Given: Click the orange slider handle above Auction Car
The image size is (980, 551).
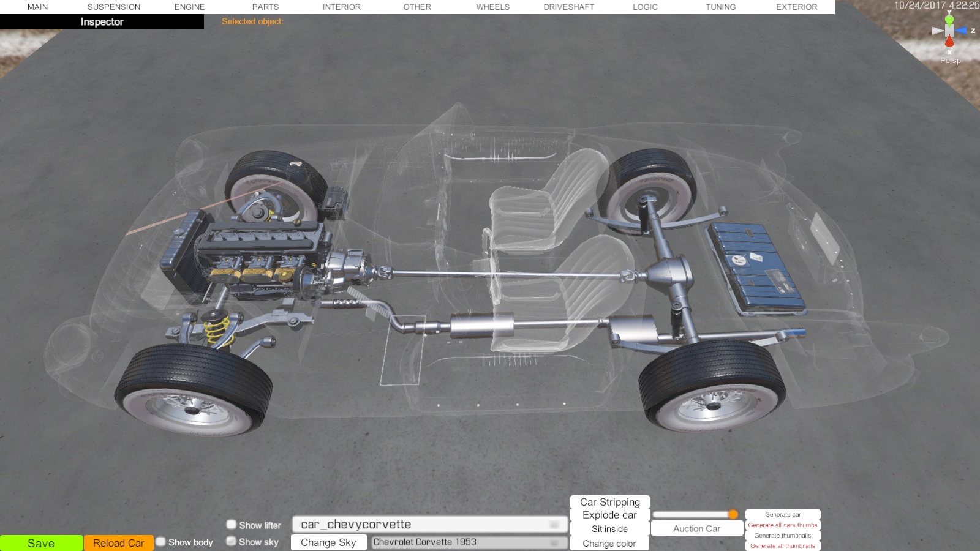Looking at the screenshot, I should [x=733, y=514].
